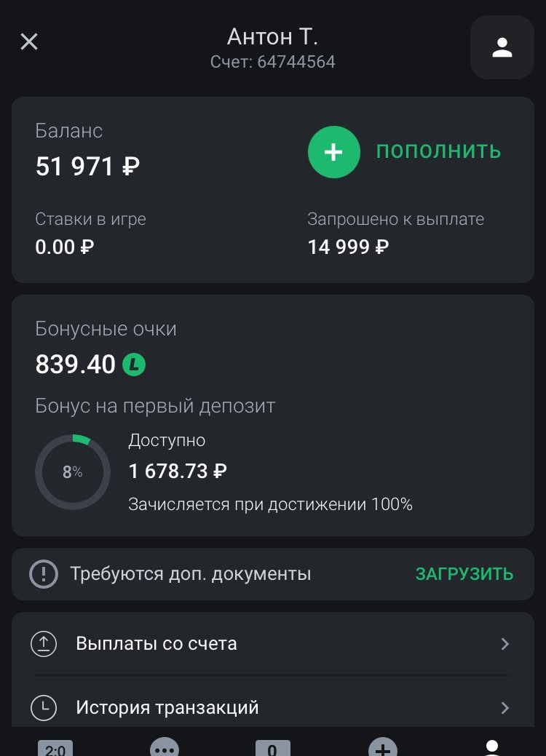Viewport: 546px width, 756px height.
Task: Open the История транзакций menu item
Action: click(167, 707)
